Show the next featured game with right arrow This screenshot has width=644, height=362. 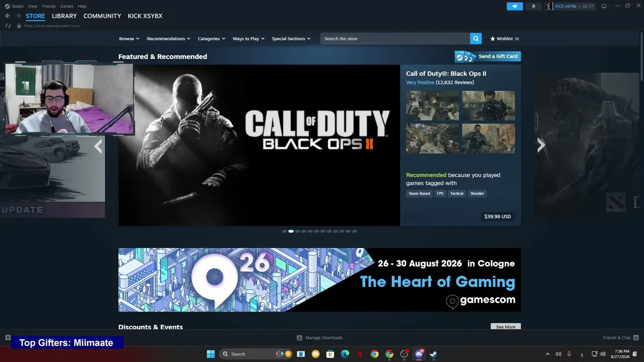541,145
